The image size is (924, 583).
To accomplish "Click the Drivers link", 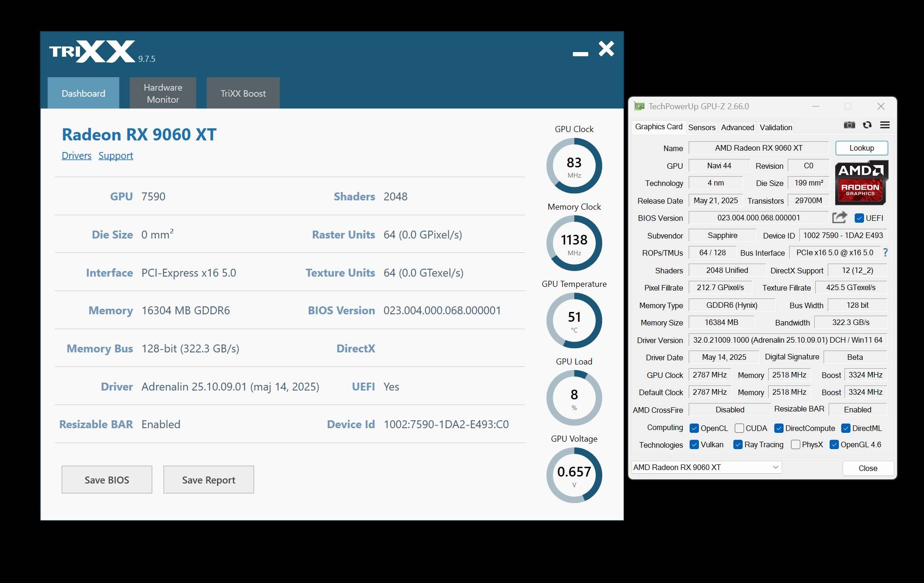I will click(x=77, y=156).
